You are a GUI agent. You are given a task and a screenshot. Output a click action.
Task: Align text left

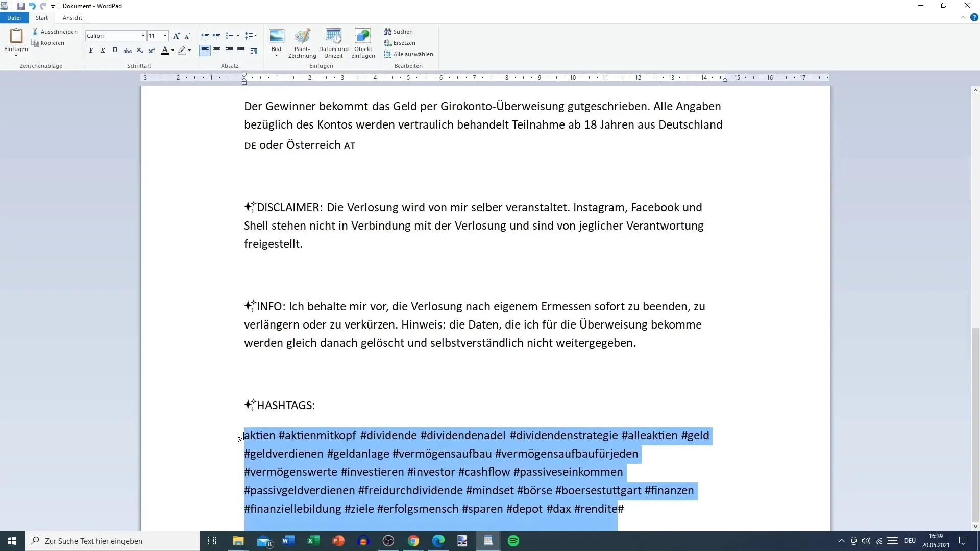click(x=205, y=51)
